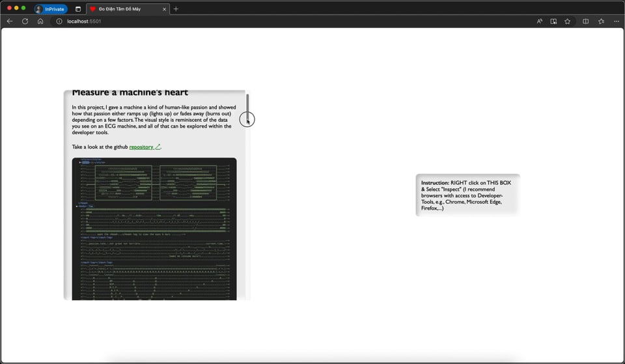Select the Đo Điện Tâm Đồ Máy tab
This screenshot has height=364, width=625.
[x=128, y=8]
